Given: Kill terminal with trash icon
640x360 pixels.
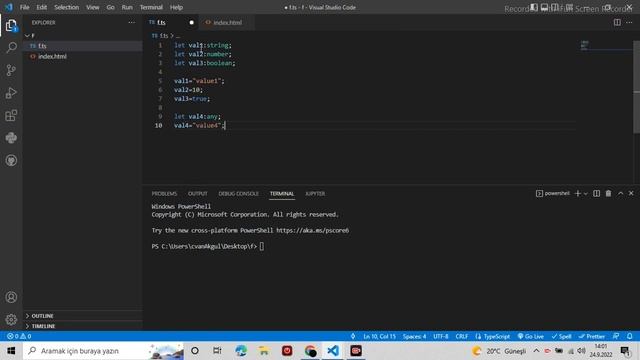Looking at the screenshot, I should click(608, 193).
